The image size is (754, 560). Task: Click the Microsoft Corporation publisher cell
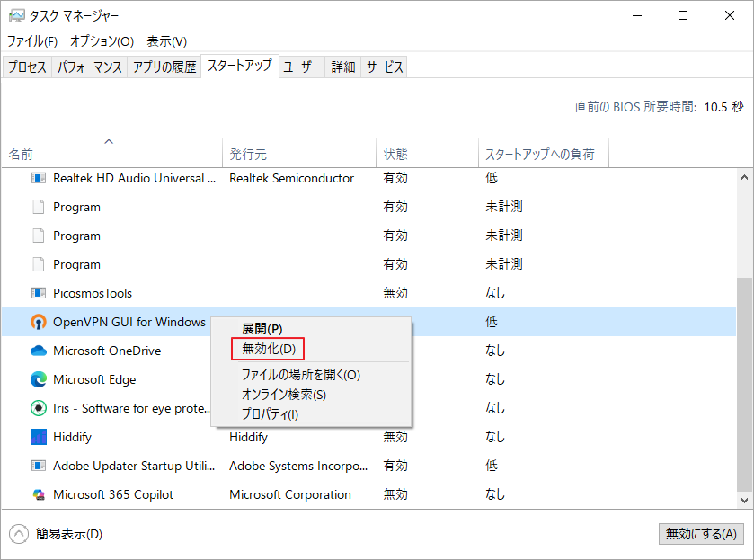pos(290,494)
